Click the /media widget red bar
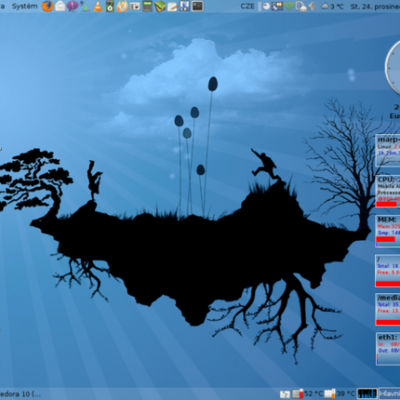The height and width of the screenshot is (400, 400). point(388,322)
